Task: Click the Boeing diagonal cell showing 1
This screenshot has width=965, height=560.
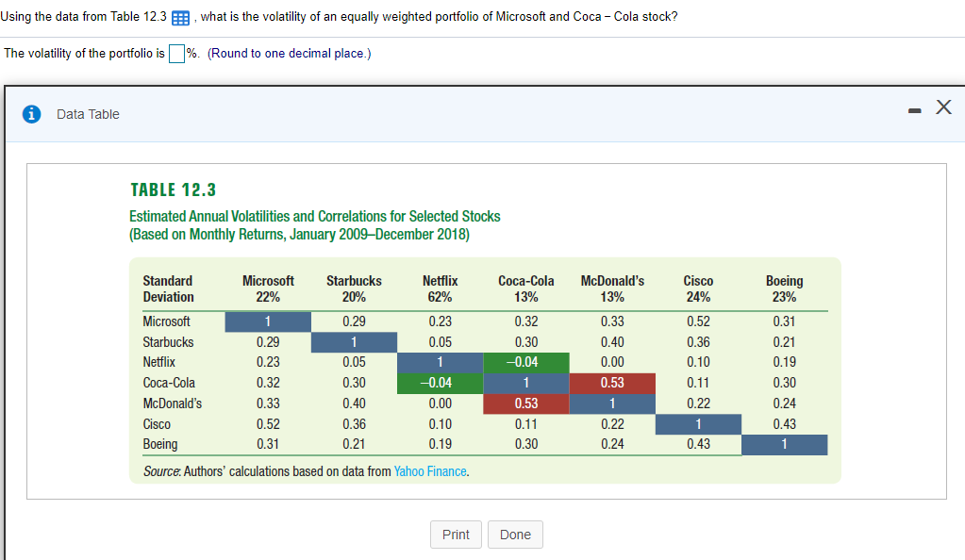Action: pyautogui.click(x=784, y=444)
